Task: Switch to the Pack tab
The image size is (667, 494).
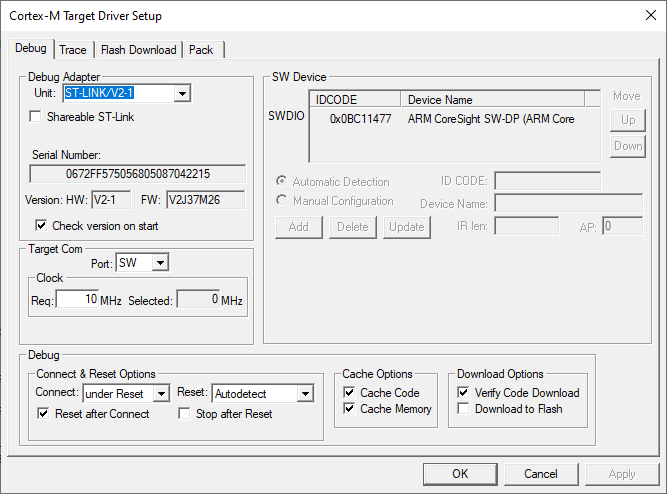Action: tap(201, 50)
